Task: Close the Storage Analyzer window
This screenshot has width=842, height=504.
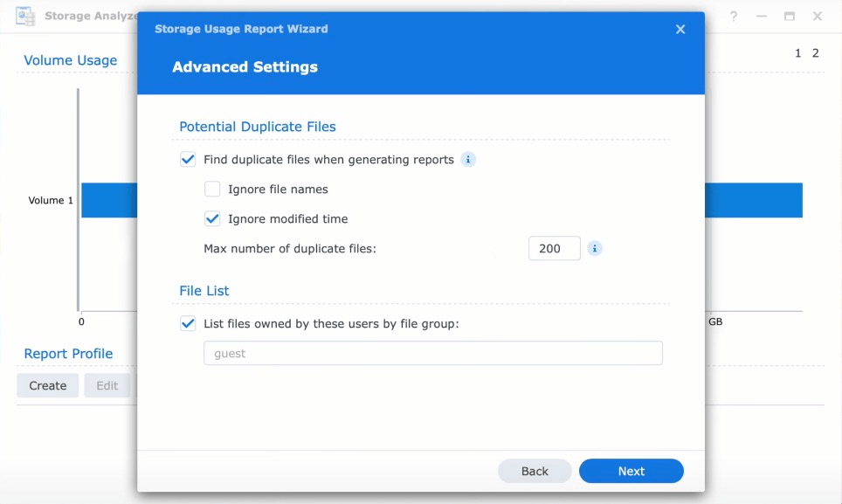Action: (x=818, y=16)
